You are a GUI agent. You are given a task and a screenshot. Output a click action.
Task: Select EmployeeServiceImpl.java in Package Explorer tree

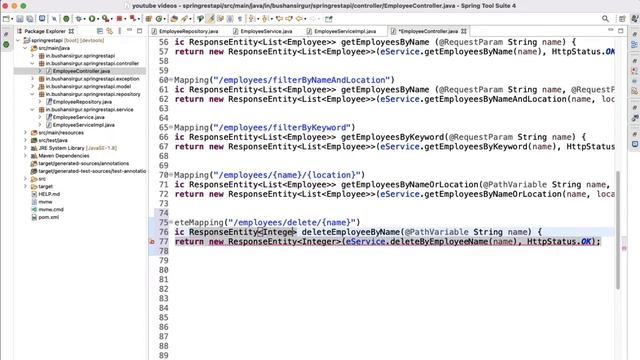pos(84,125)
